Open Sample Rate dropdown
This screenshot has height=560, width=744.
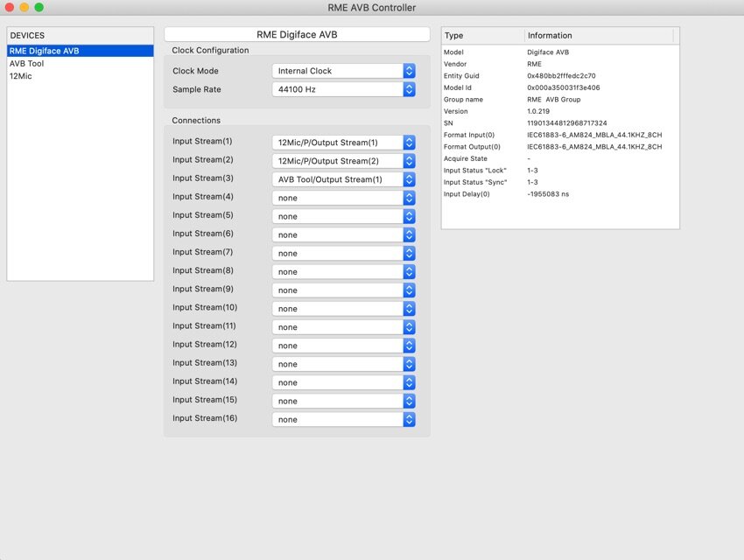coord(343,89)
